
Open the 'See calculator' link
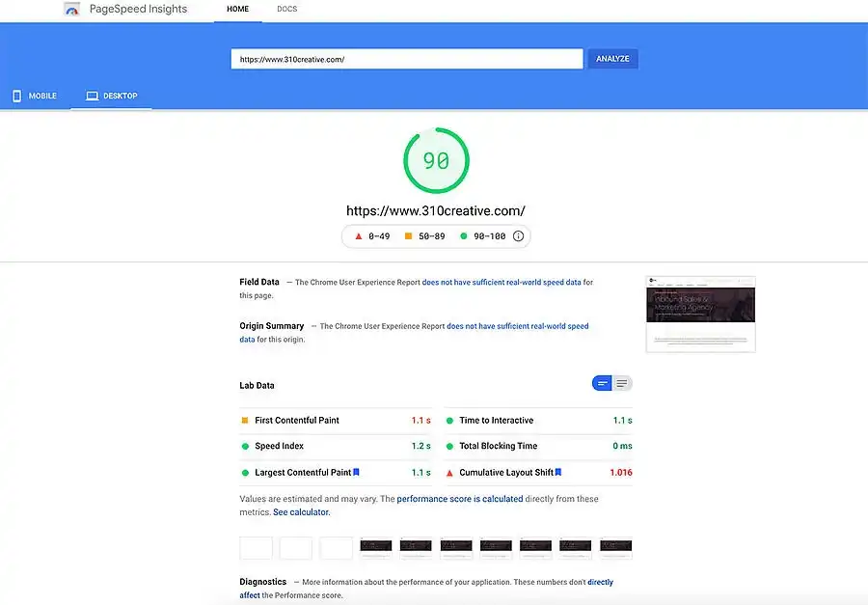tap(301, 512)
